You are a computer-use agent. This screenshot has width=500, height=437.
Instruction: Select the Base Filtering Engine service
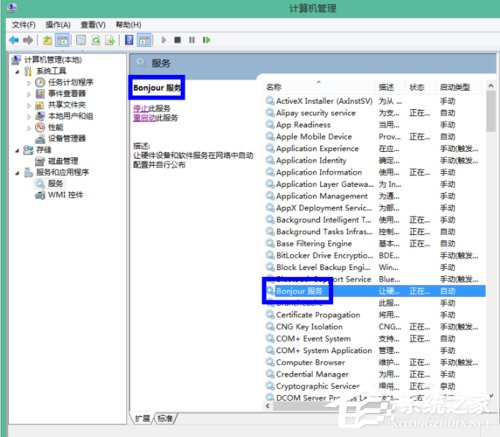coord(314,244)
